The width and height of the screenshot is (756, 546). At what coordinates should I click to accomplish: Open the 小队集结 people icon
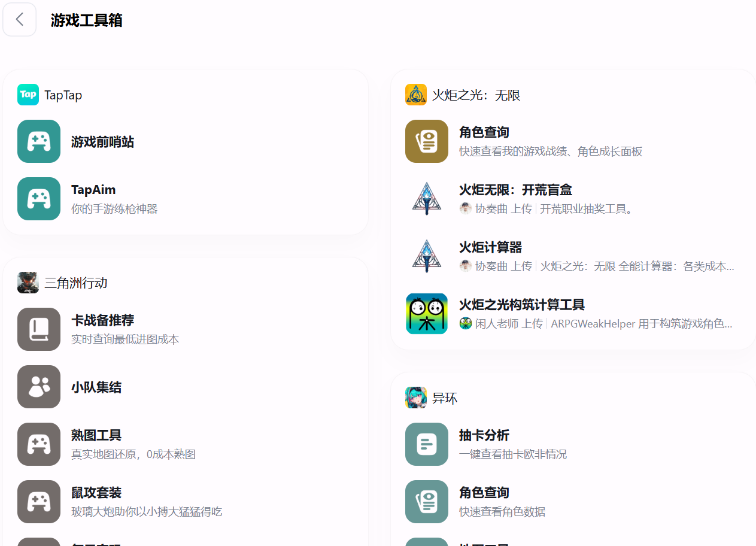(39, 387)
